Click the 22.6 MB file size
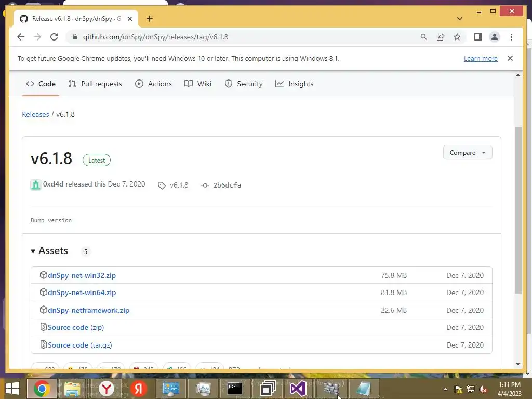The width and height of the screenshot is (532, 399). 394,310
